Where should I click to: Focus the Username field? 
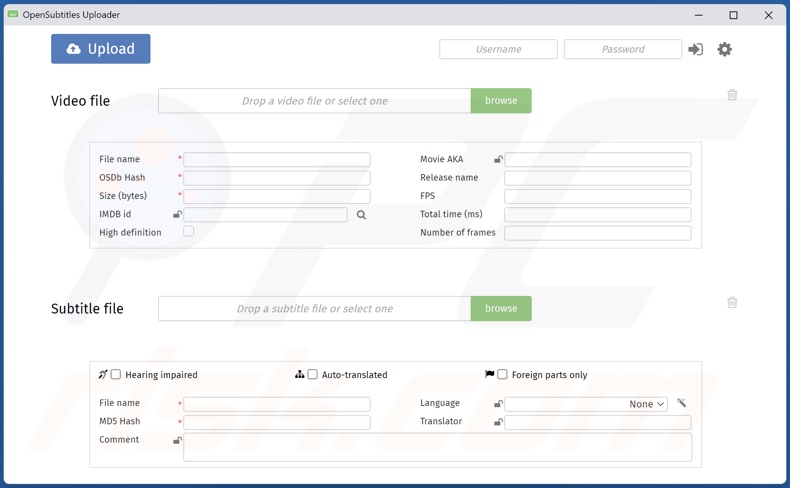tap(498, 49)
